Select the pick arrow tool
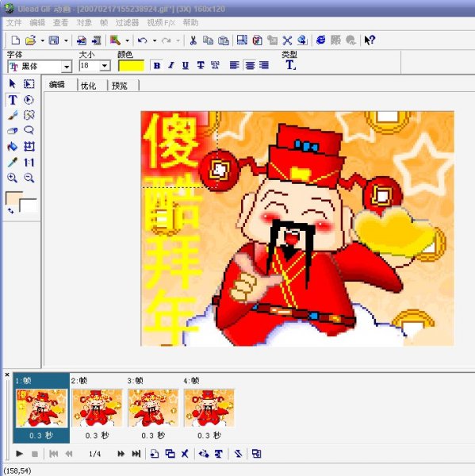 [x=13, y=83]
